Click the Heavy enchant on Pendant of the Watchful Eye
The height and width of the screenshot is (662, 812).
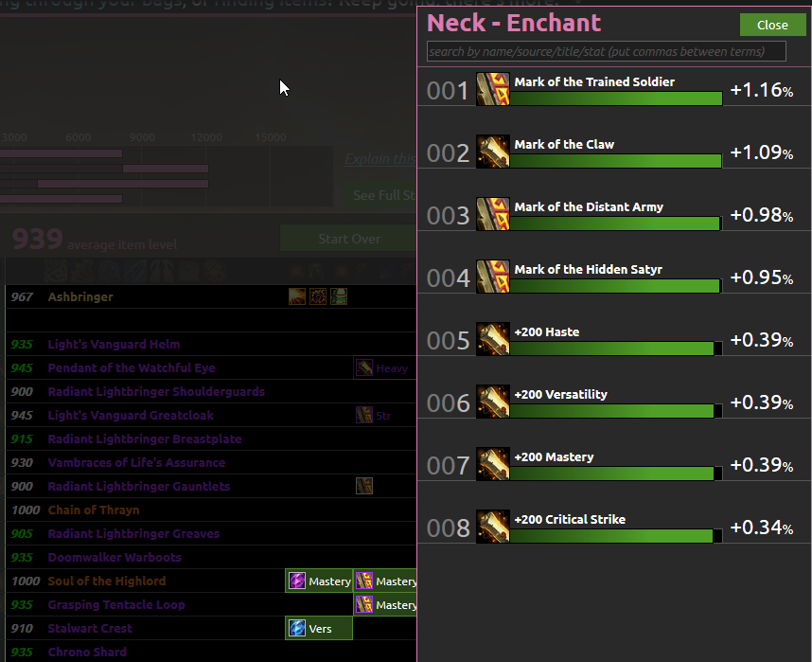click(x=385, y=368)
